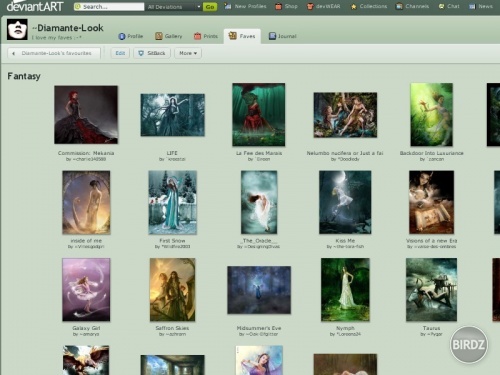Click the First Snow title link
500x375 pixels.
172,240
